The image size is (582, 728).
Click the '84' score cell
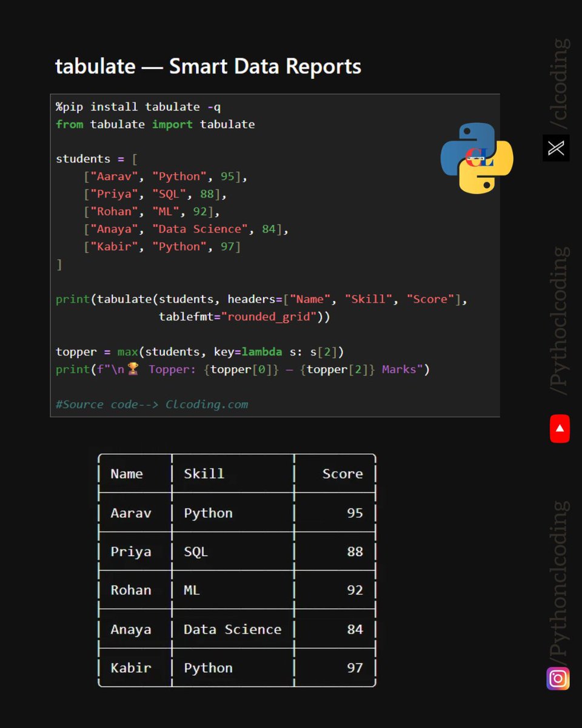355,629
